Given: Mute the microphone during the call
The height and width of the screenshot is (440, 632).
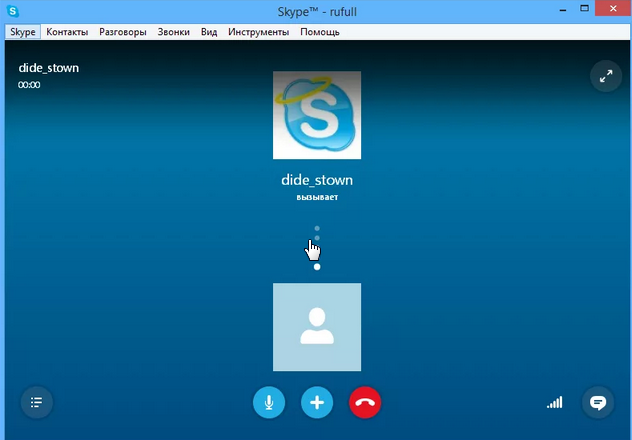Looking at the screenshot, I should 269,402.
